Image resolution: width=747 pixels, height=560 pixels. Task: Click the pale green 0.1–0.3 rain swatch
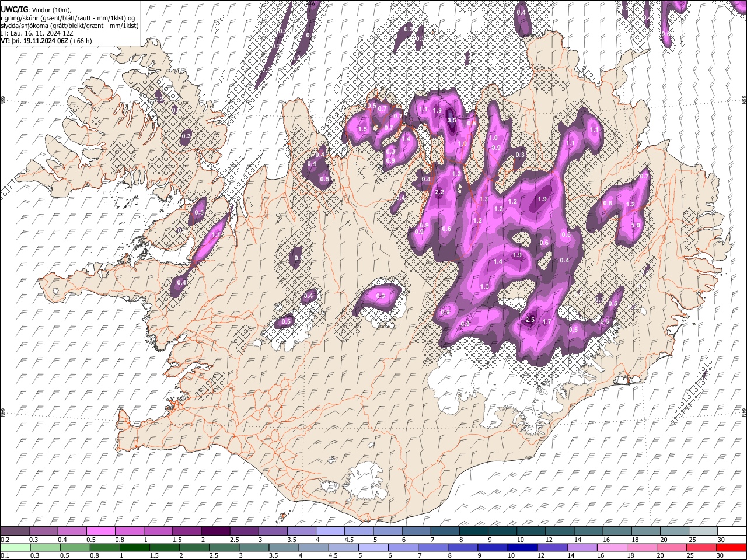coord(15,548)
